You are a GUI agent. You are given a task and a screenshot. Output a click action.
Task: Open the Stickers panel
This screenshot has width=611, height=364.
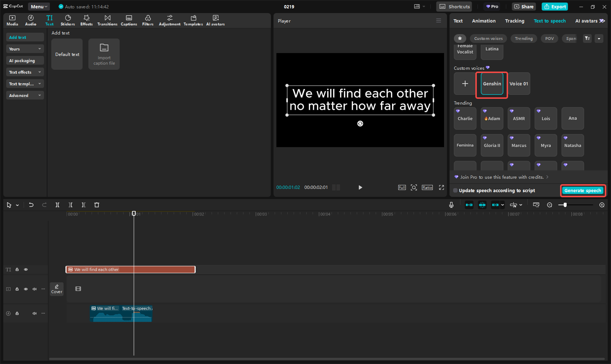point(68,20)
